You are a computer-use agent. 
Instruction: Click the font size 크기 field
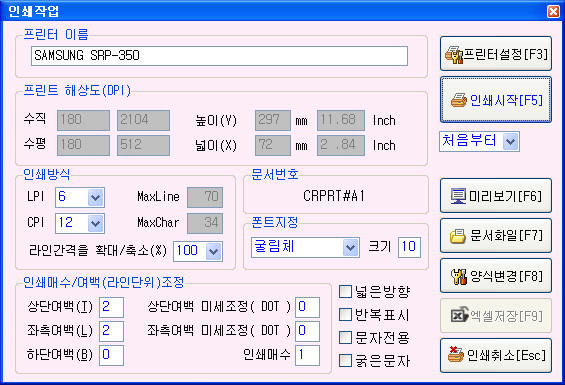pos(409,247)
